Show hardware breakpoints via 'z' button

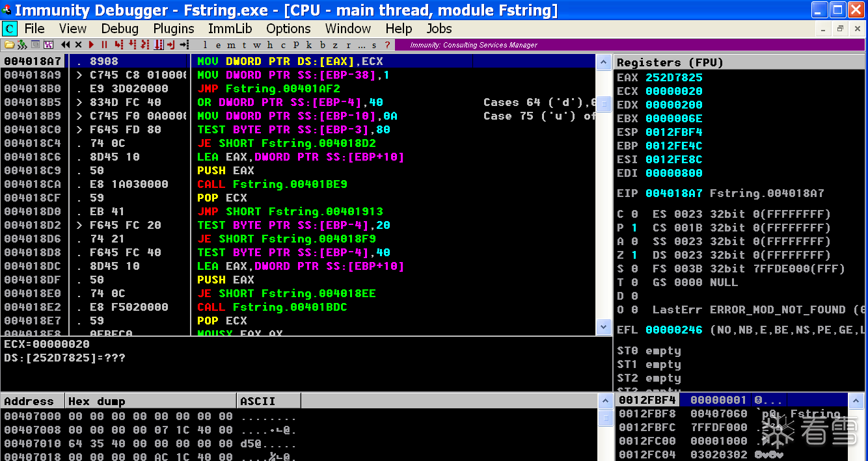click(335, 45)
